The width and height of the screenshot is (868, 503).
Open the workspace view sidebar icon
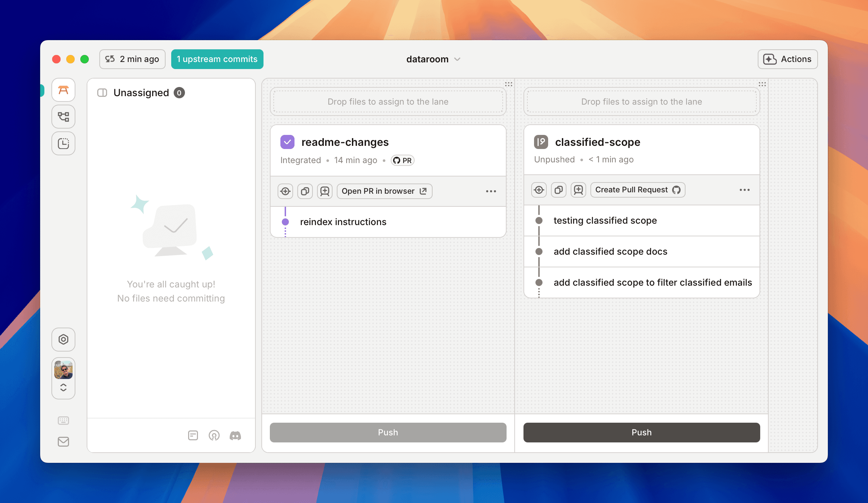pyautogui.click(x=63, y=90)
